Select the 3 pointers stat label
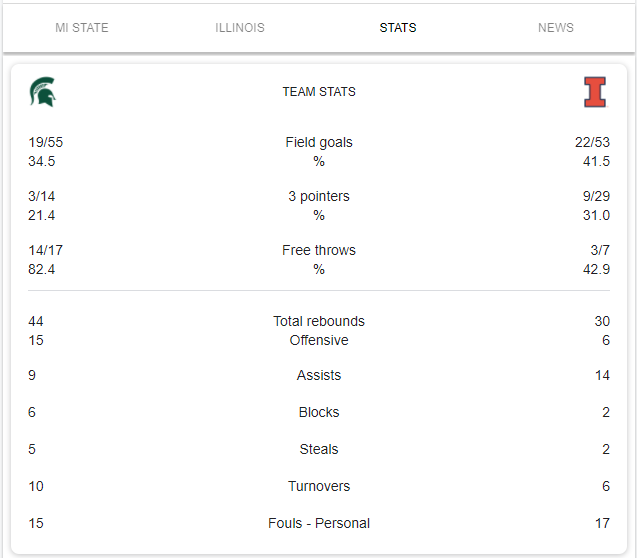The width and height of the screenshot is (637, 558). tap(319, 196)
